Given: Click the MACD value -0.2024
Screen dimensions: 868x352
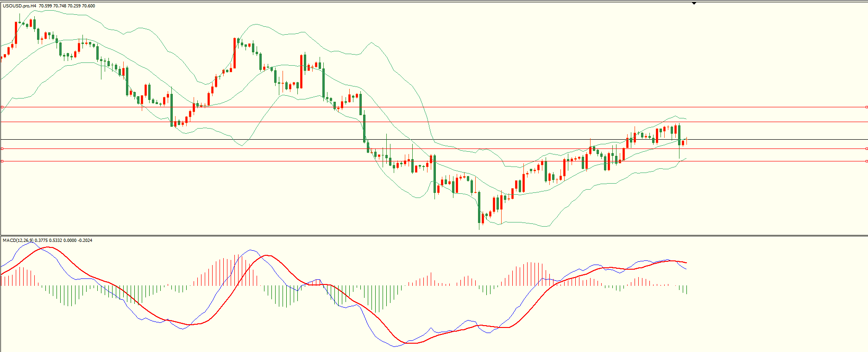Looking at the screenshot, I should pos(85,241).
